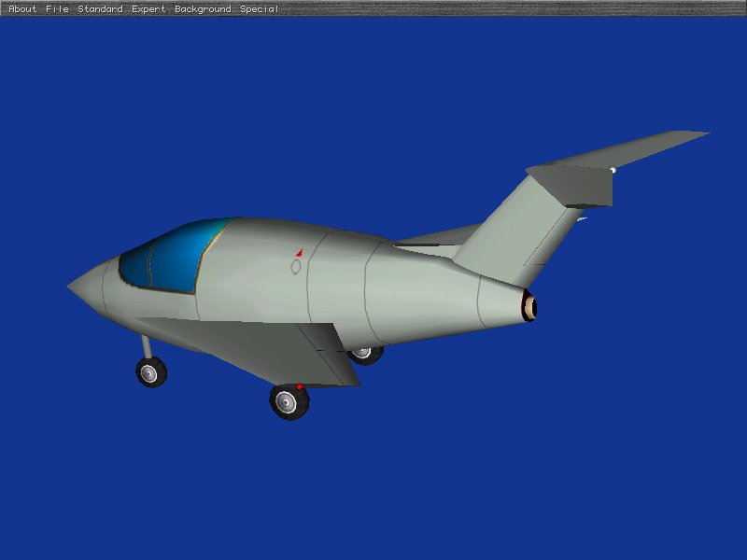Open the Background menu
Viewport: 747px width, 560px height.
[x=203, y=9]
